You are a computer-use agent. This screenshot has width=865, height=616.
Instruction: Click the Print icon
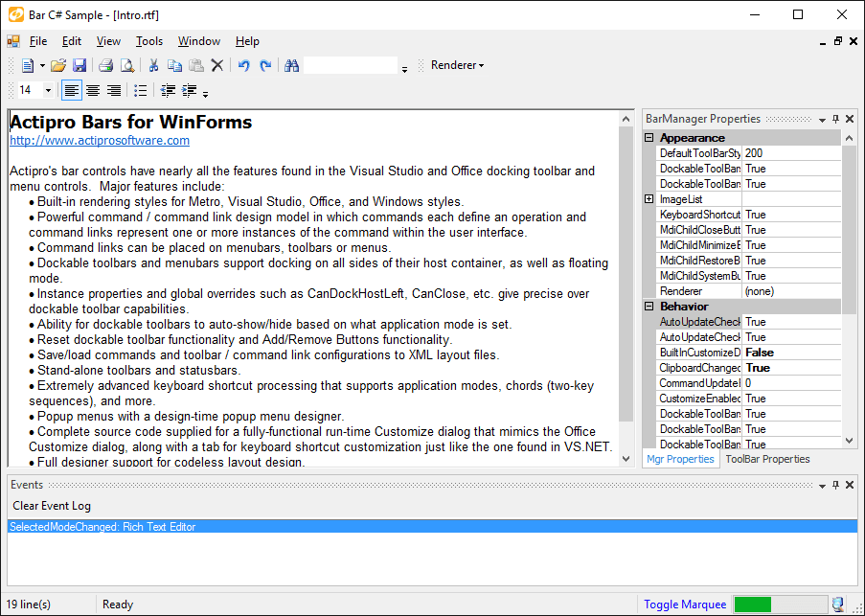click(x=106, y=66)
